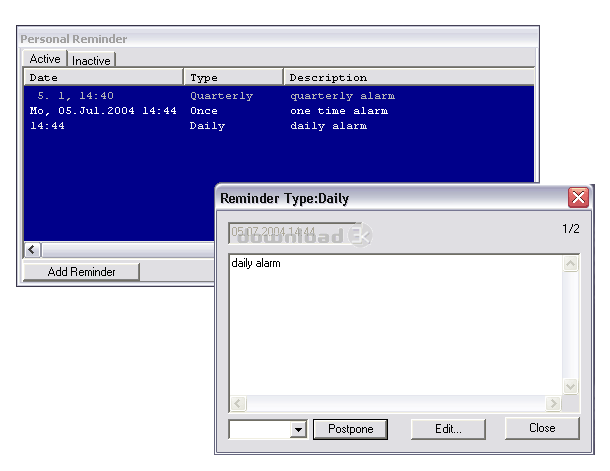
Task: Click the Date column header
Action: [103, 77]
